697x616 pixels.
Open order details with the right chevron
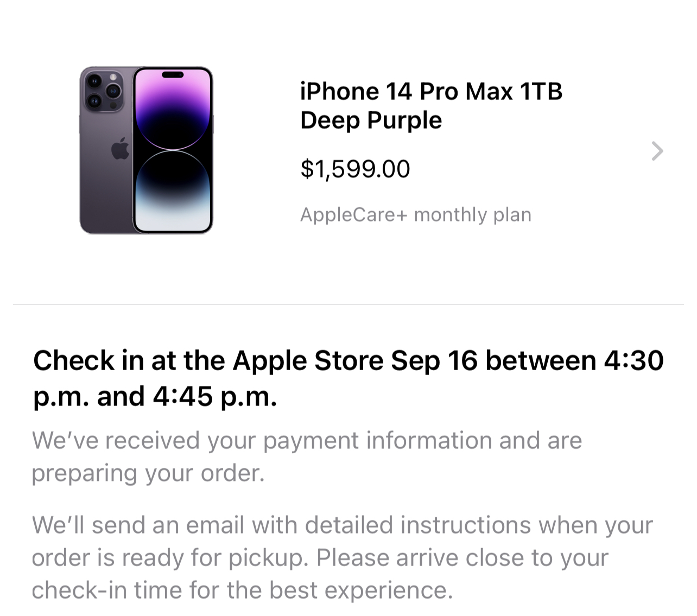coord(657,151)
